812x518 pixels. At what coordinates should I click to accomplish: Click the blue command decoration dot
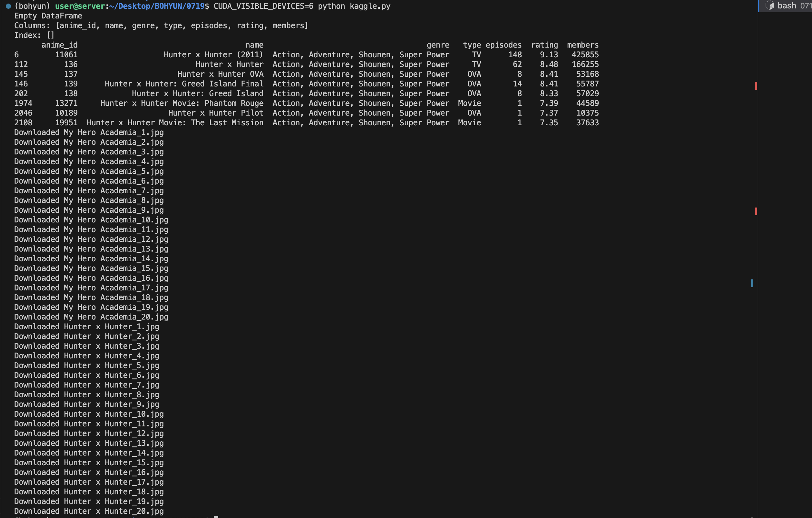coord(8,6)
